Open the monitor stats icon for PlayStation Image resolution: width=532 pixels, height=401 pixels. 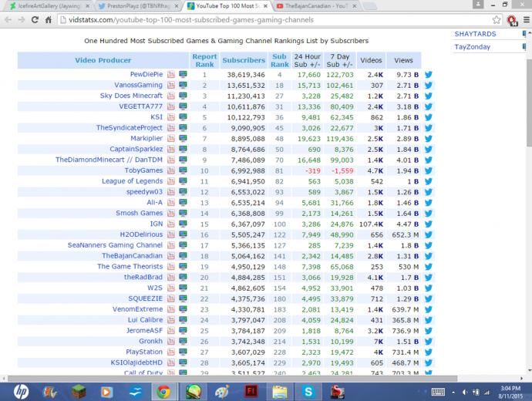[183, 352]
